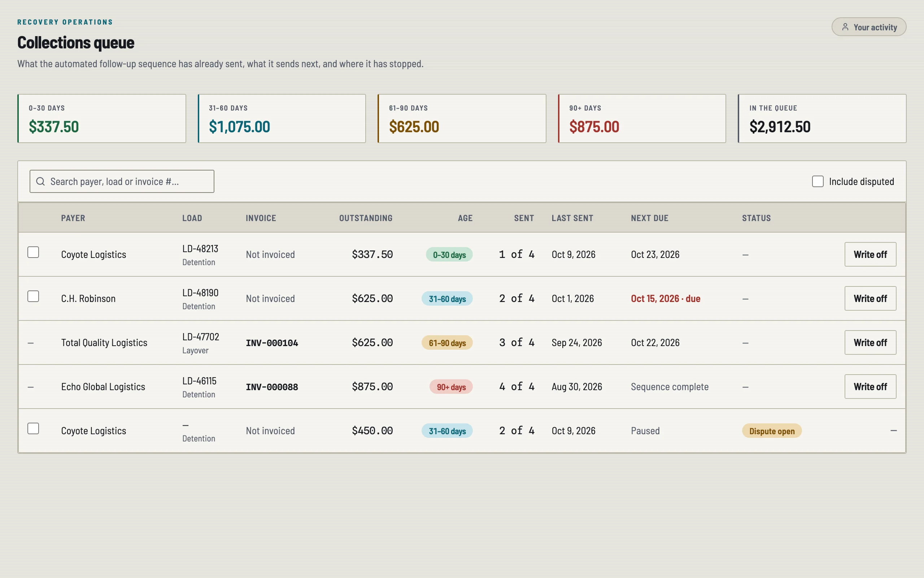Screen dimensions: 924x578
Task: Write off C.H. Robinson LD-48190
Action: pyautogui.click(x=870, y=298)
